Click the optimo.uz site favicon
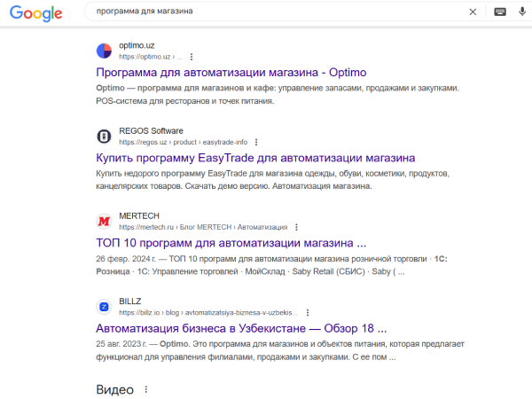This screenshot has width=532, height=399. click(x=104, y=50)
